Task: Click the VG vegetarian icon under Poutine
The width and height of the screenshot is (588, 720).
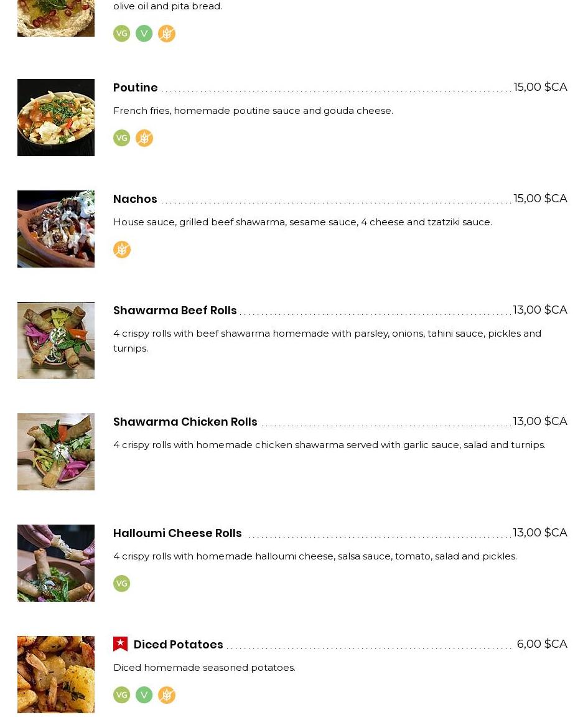Action: click(122, 138)
